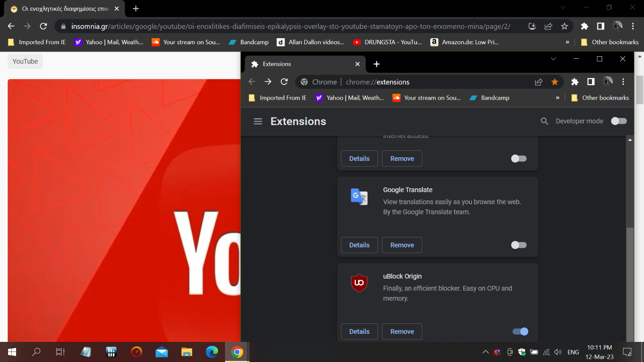The image size is (644, 362).
Task: Toggle Developer mode switch
Action: (x=619, y=121)
